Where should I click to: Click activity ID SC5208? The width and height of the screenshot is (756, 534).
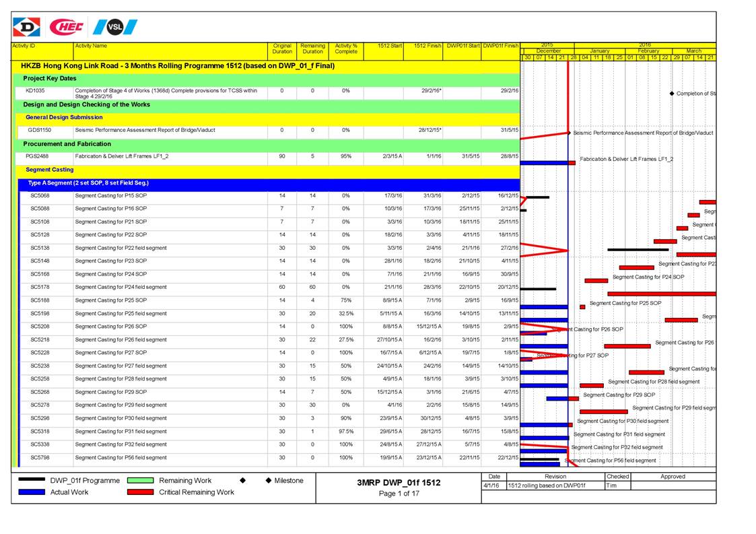tap(40, 327)
